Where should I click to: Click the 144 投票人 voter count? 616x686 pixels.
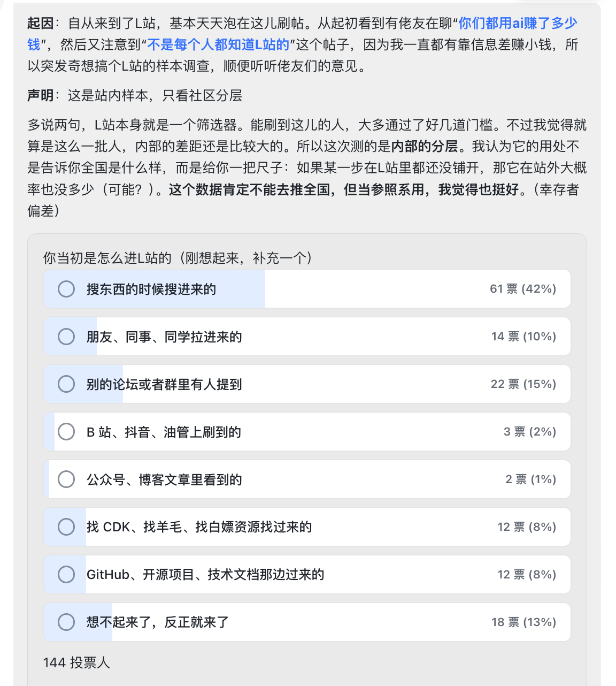click(x=76, y=663)
